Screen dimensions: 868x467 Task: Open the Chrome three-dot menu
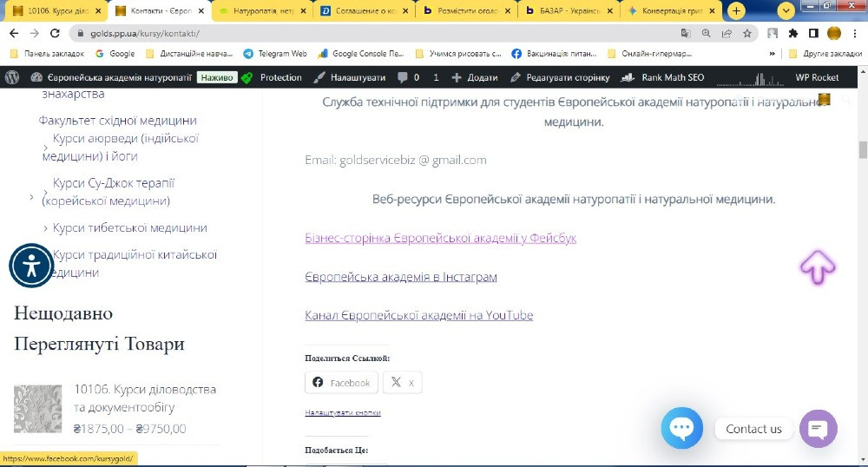[855, 33]
